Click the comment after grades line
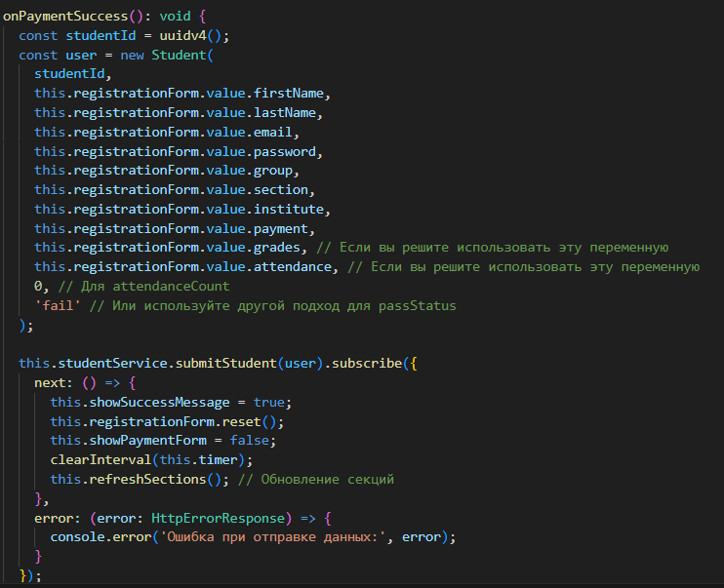 [492, 248]
